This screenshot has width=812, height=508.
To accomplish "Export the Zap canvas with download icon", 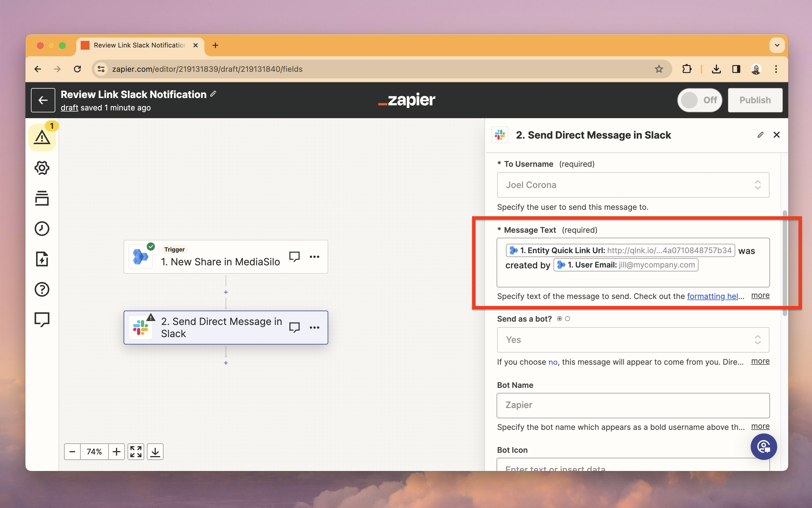I will [155, 452].
